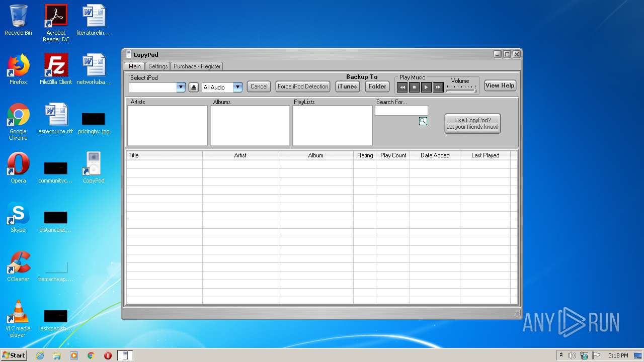The width and height of the screenshot is (644, 362).
Task: Switch to the Main tab
Action: coord(134,66)
